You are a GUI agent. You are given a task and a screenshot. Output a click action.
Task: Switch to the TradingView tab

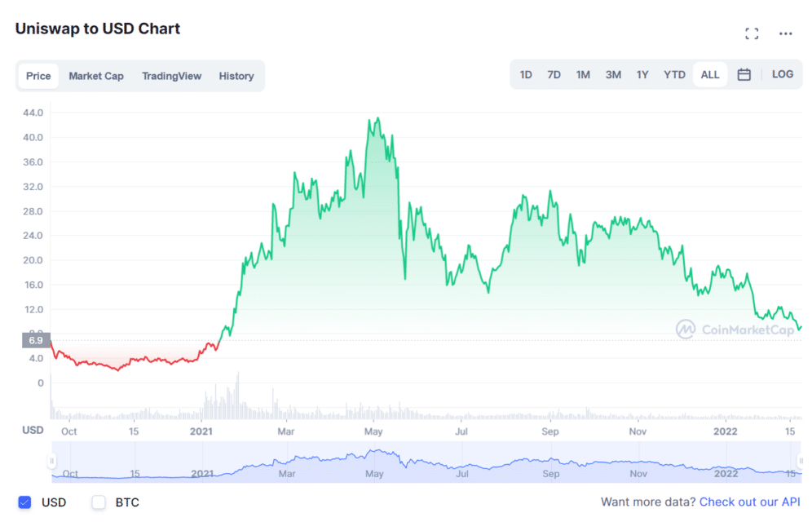point(171,76)
